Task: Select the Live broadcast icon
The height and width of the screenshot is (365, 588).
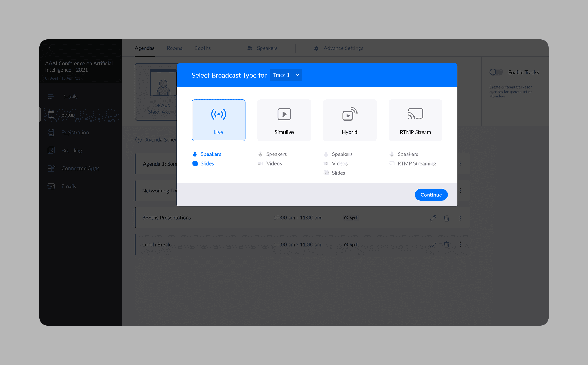Action: pos(218,114)
